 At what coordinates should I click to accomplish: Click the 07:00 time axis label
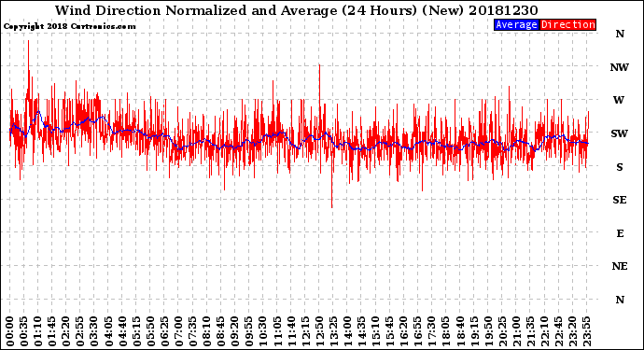click(179, 331)
